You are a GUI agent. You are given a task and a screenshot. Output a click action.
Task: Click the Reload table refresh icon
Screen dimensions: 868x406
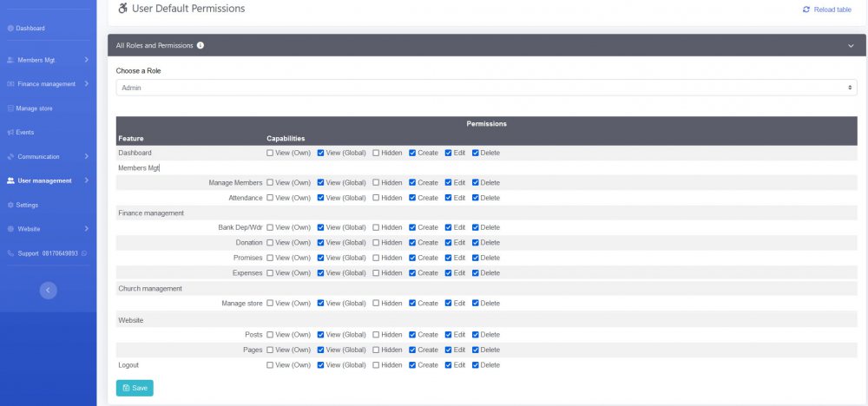point(806,10)
